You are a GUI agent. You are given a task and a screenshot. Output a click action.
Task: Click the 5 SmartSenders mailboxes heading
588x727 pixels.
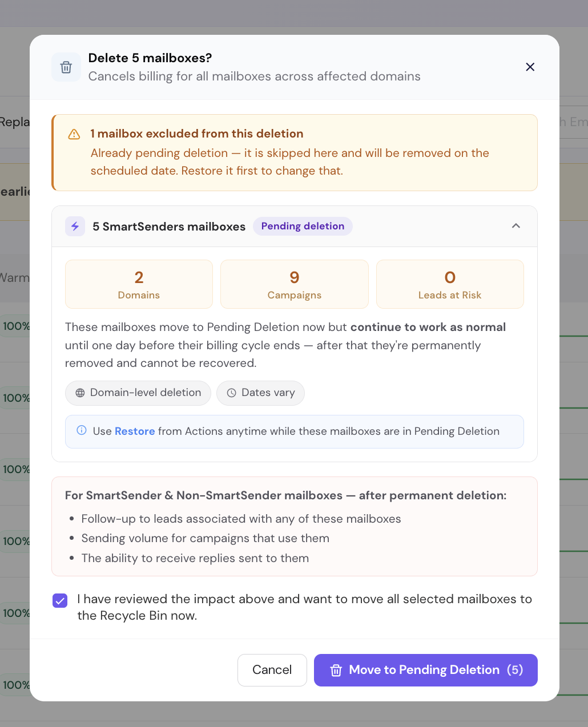pyautogui.click(x=169, y=227)
